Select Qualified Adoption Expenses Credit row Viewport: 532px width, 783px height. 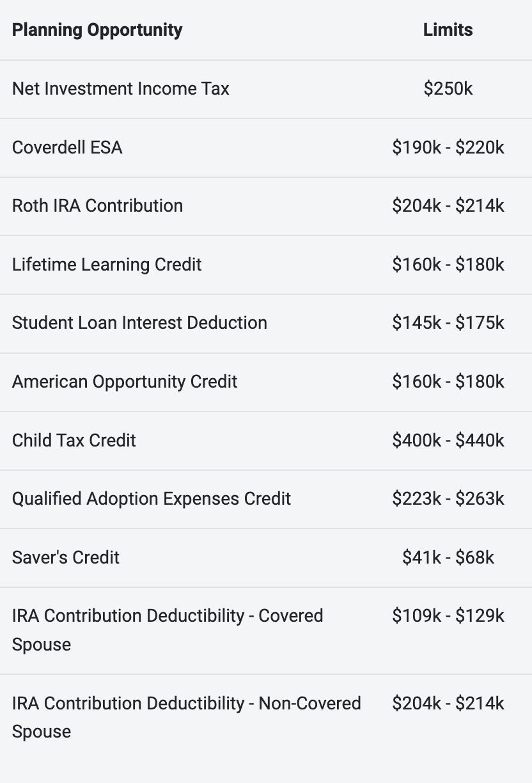pyautogui.click(x=266, y=499)
